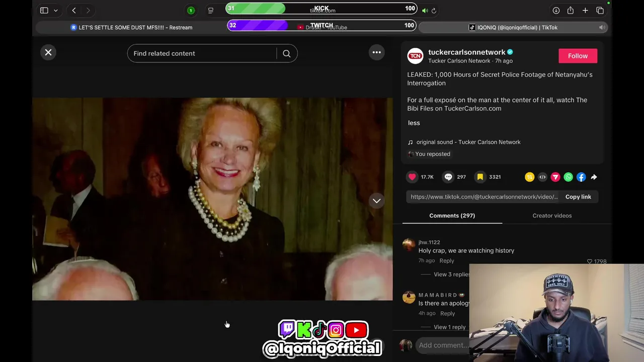644x362 pixels.
Task: Expand View 3 replies
Action: (x=452, y=275)
